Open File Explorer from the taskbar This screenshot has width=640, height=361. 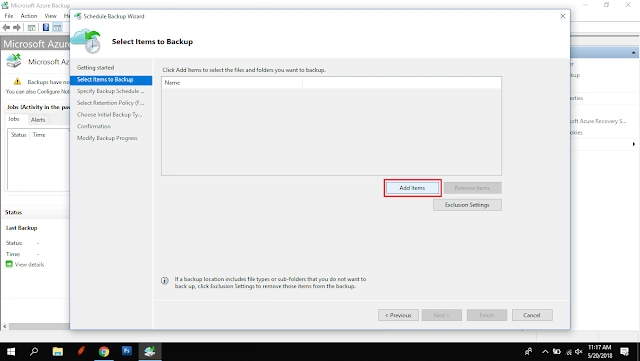click(58, 351)
